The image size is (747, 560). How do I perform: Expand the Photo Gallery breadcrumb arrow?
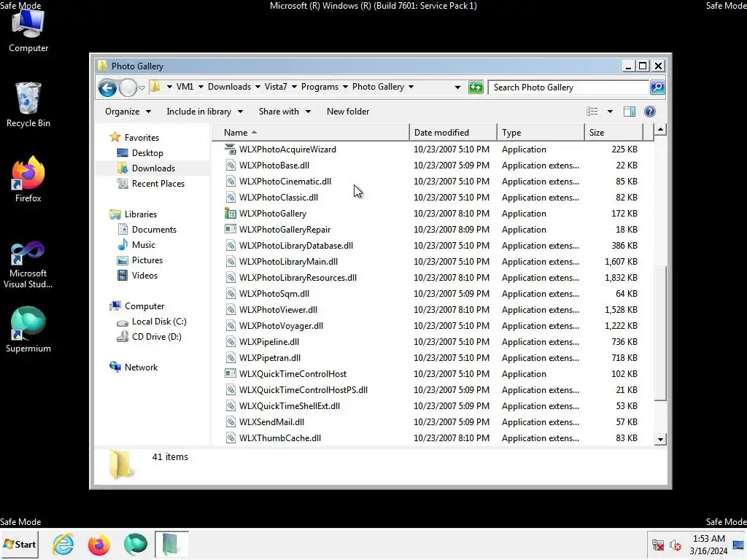click(411, 87)
